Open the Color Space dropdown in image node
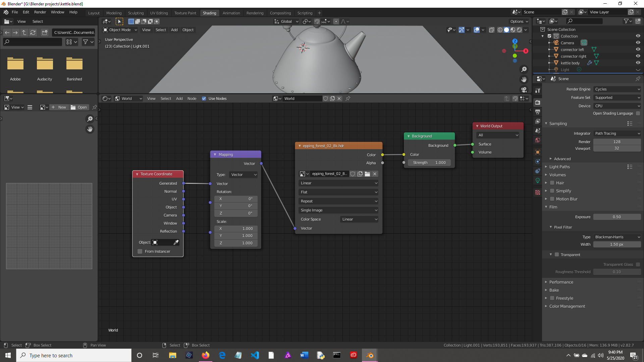Screen dimensions: 644x362 [x=359, y=219]
